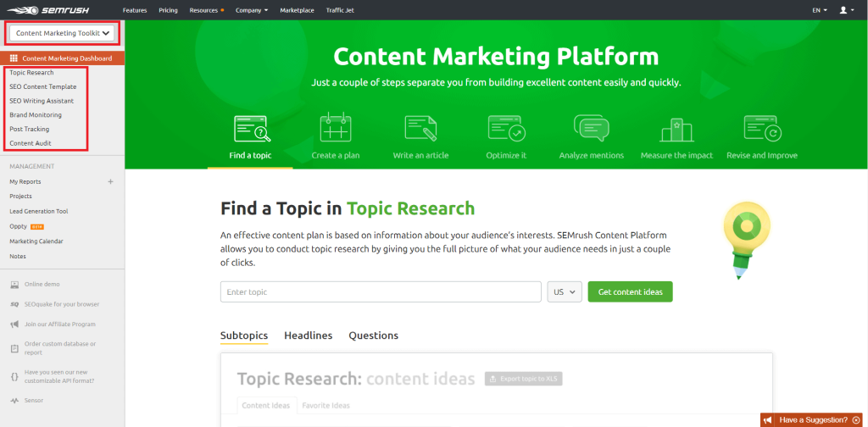Click the plus icon beside My Reports
Image resolution: width=868 pixels, height=427 pixels.
point(111,181)
